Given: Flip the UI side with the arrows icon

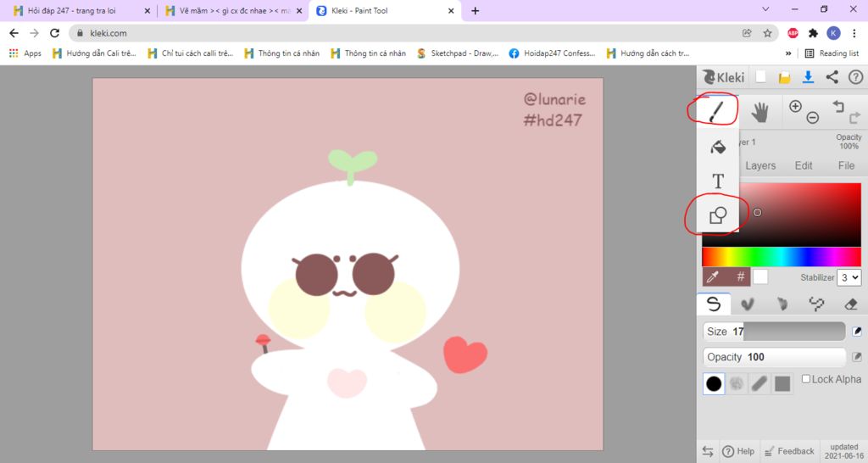Looking at the screenshot, I should coord(708,451).
